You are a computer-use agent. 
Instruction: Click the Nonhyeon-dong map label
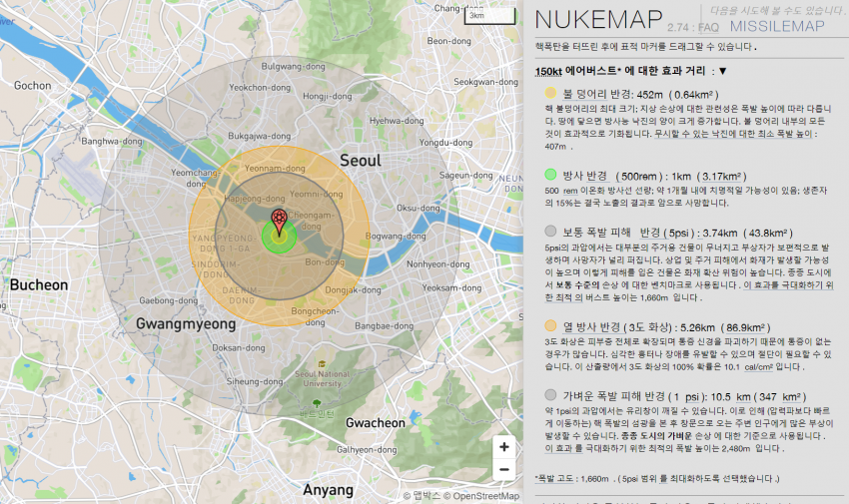click(438, 263)
